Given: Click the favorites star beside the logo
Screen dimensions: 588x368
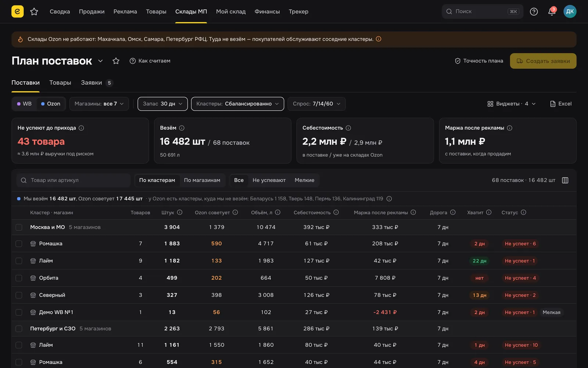Looking at the screenshot, I should [34, 11].
